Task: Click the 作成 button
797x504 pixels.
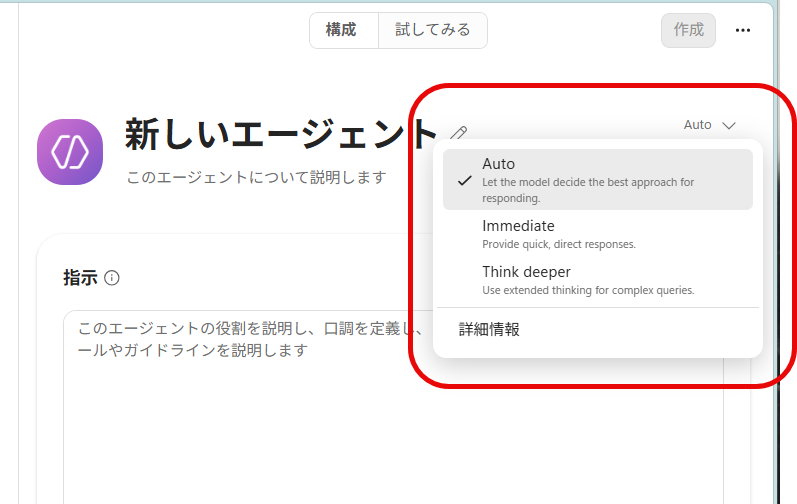Action: (688, 30)
